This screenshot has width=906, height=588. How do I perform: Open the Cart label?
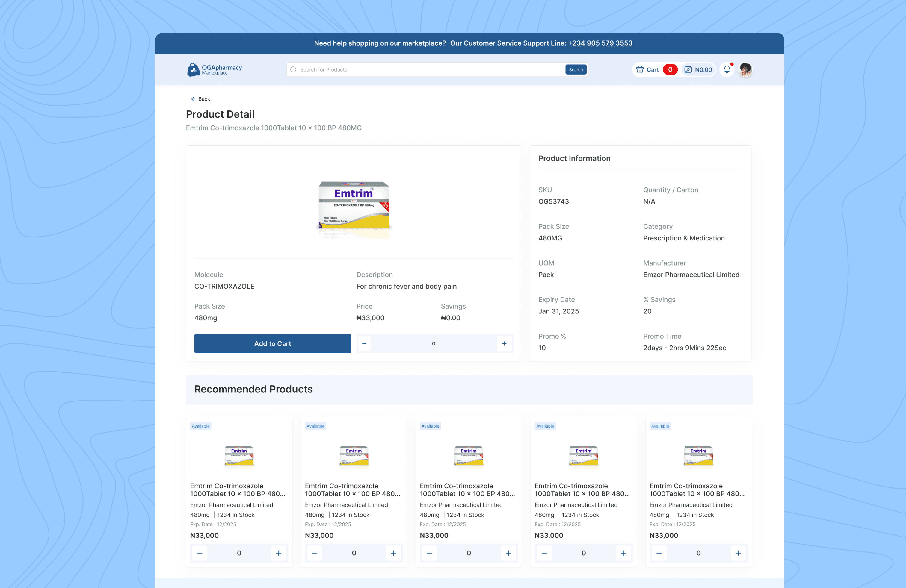653,69
